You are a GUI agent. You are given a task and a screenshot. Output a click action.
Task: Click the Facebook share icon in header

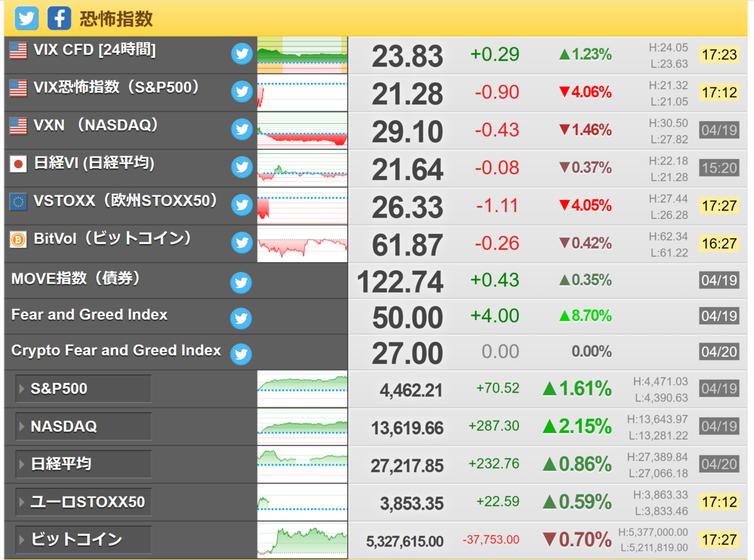[59, 18]
